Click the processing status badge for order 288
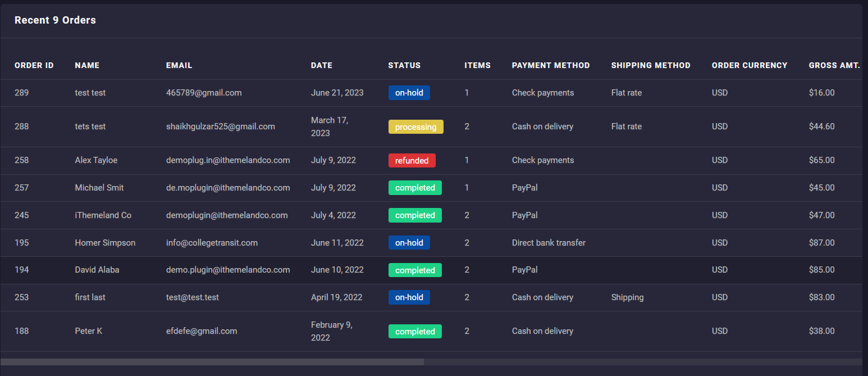The image size is (868, 376). coord(415,127)
